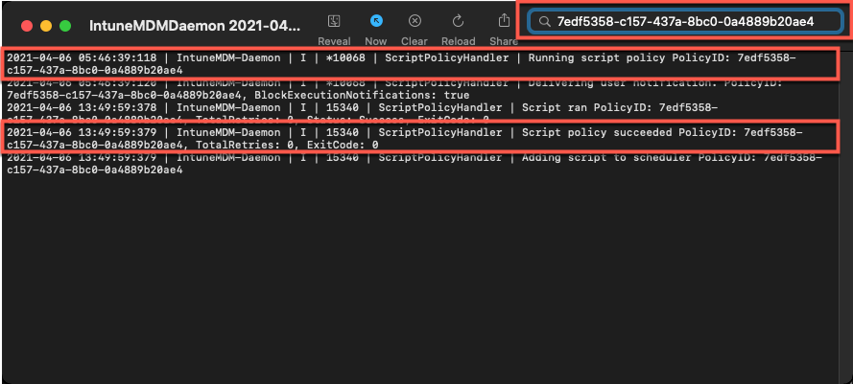Image resolution: width=853 pixels, height=384 pixels.
Task: Select the 'Running script policy' log line
Action: coord(401,64)
